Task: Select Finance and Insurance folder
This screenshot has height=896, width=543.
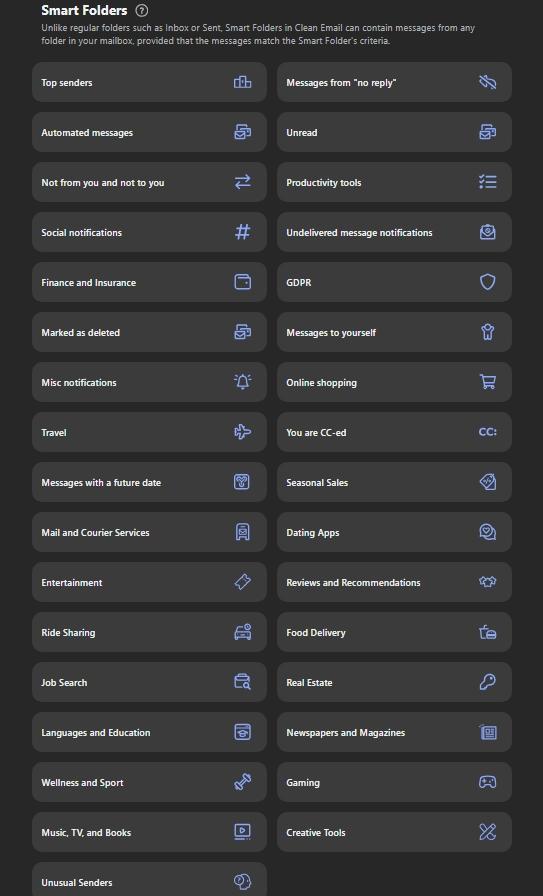Action: click(x=149, y=282)
